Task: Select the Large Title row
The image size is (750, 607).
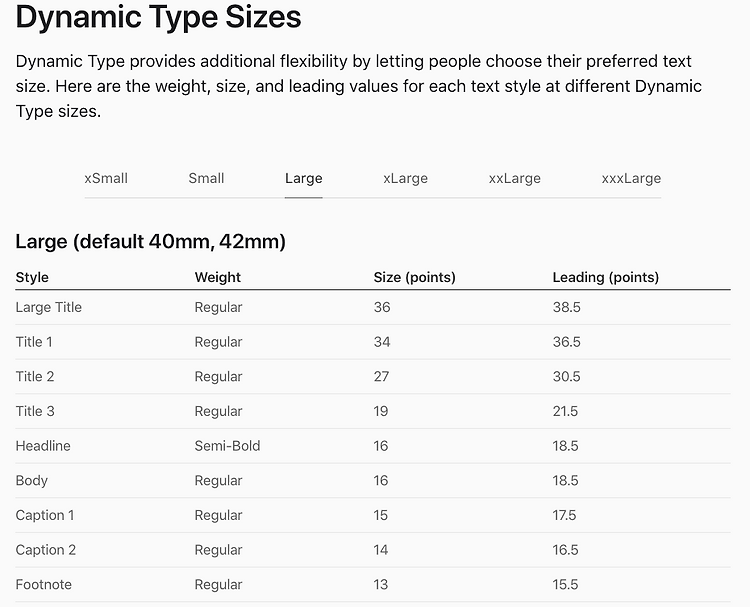Action: (373, 307)
